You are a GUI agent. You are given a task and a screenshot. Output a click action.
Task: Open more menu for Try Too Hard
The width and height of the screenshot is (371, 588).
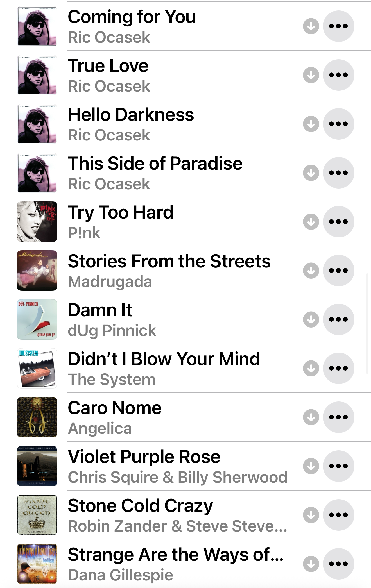(x=338, y=222)
